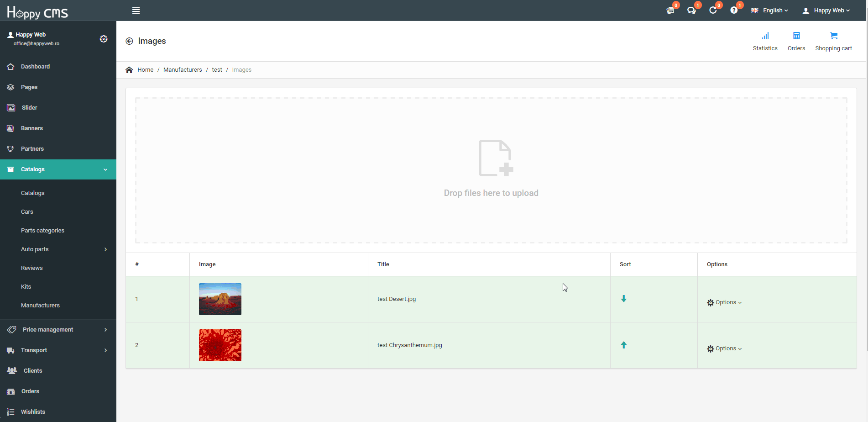Viewport: 868px width, 422px height.
Task: Open the Desert image thumbnail
Action: point(220,299)
